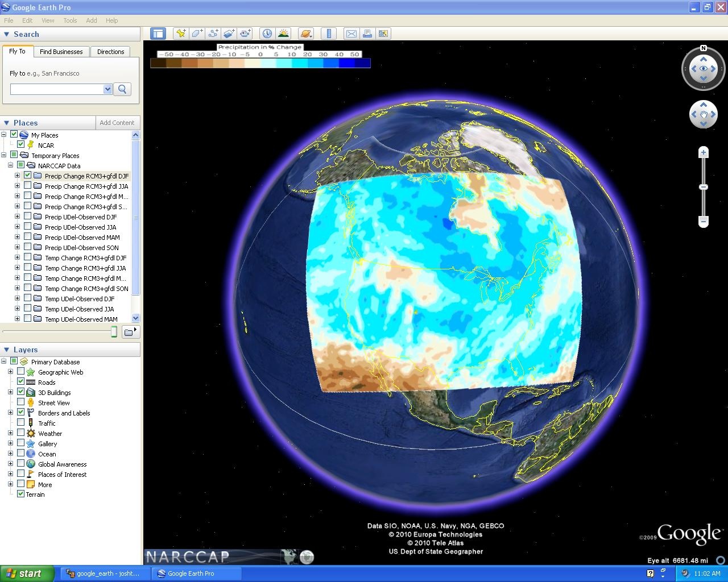Toggle sunlight across the landscape
The width and height of the screenshot is (728, 582).
283,34
